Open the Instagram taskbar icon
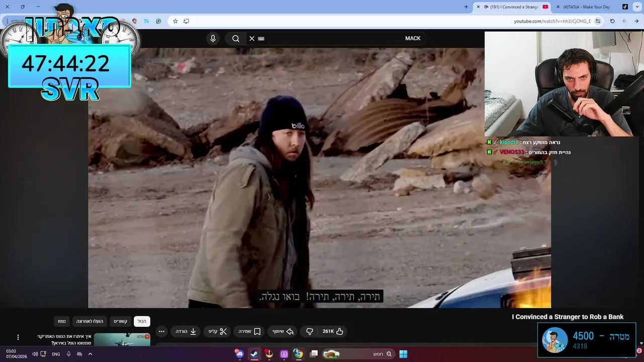 pos(284,354)
